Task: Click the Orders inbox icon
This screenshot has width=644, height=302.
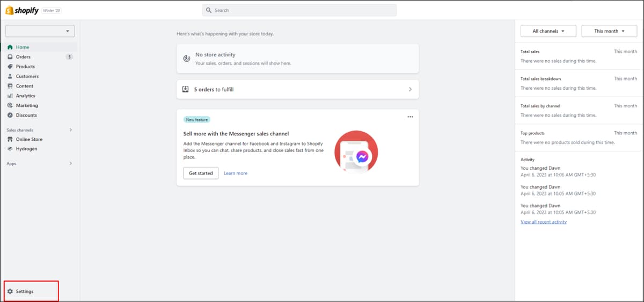Action: tap(10, 57)
